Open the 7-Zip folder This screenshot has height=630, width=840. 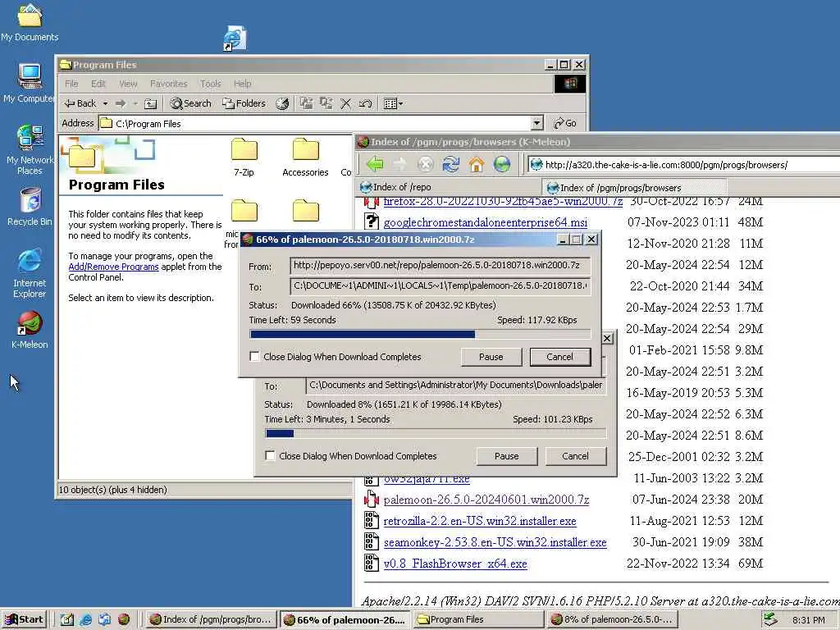(x=244, y=157)
